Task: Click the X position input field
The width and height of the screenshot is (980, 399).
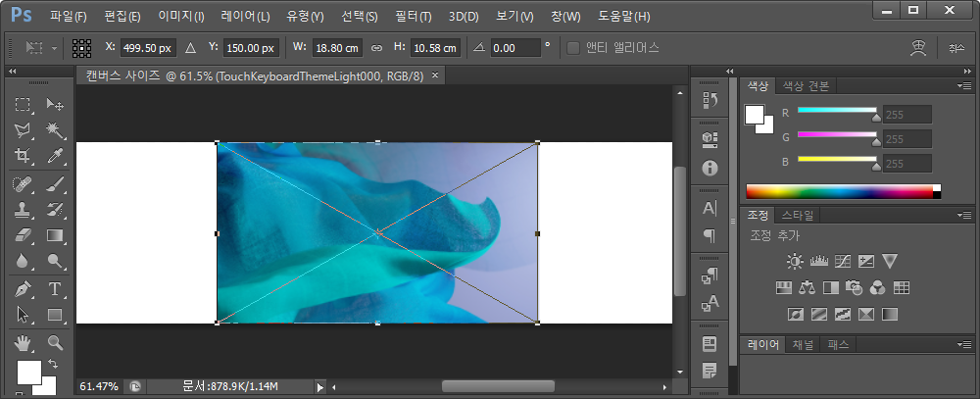Action: tap(148, 48)
